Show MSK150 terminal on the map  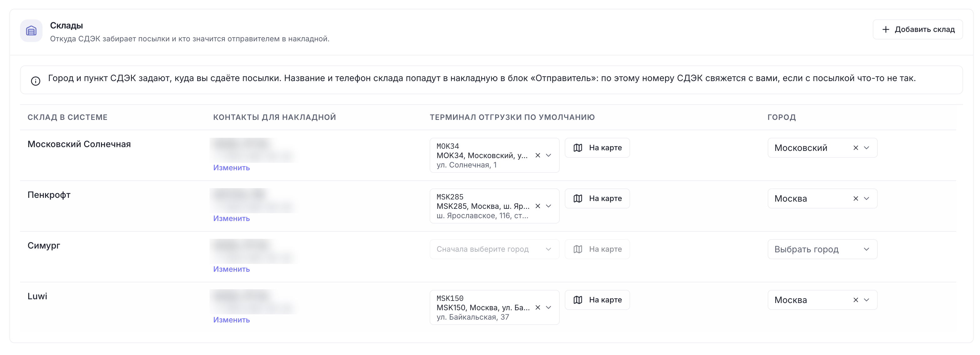[597, 300]
